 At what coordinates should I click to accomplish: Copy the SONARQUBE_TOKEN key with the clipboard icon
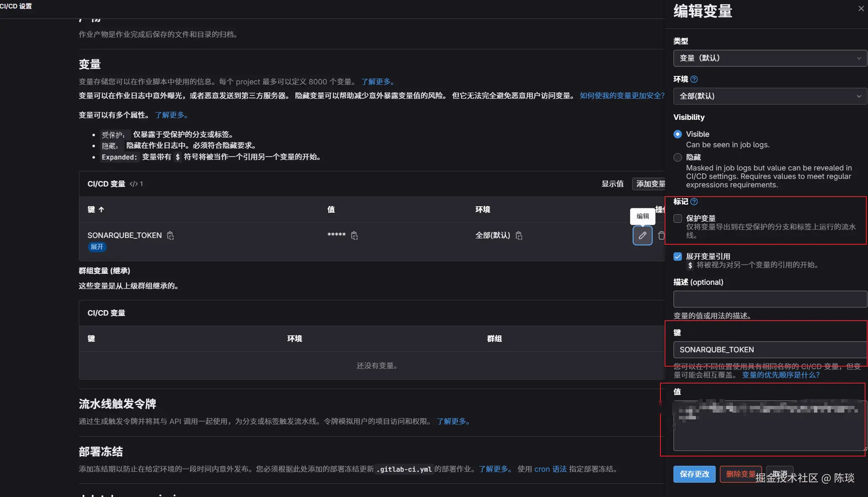(170, 235)
